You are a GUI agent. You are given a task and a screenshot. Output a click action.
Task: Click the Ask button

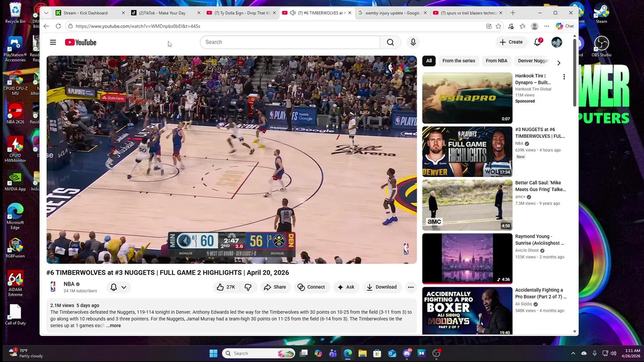click(x=346, y=287)
